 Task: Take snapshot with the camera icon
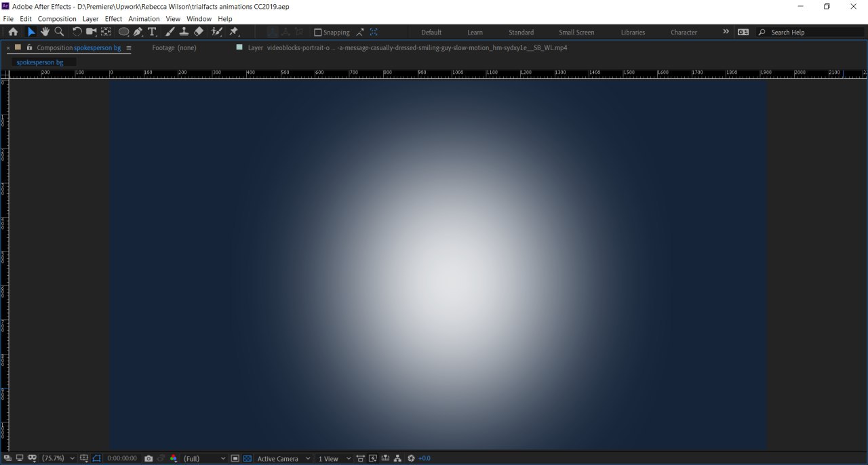pyautogui.click(x=149, y=458)
